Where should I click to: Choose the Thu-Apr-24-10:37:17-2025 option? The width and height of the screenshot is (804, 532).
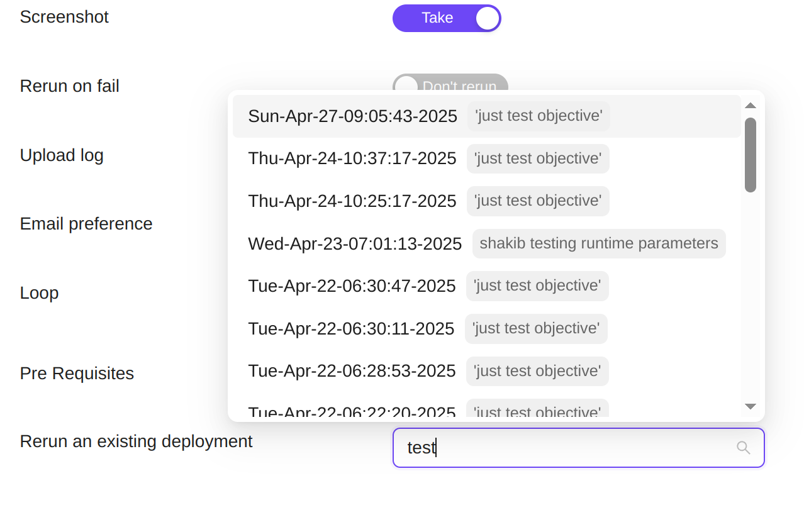coord(487,158)
